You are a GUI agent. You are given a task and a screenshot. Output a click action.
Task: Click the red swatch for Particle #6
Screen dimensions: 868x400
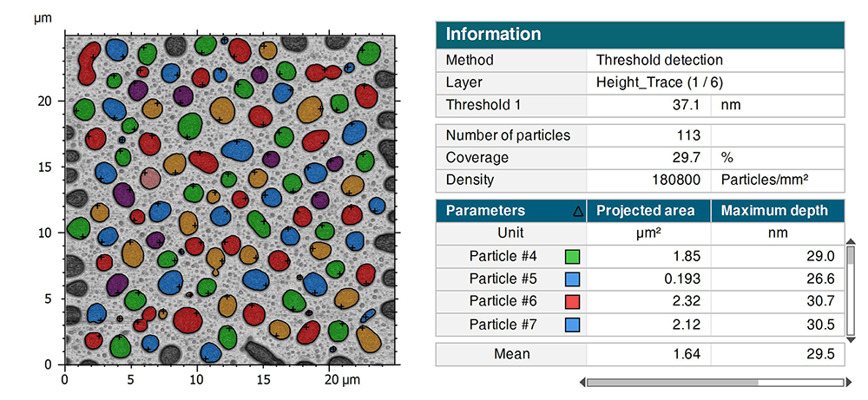point(572,302)
